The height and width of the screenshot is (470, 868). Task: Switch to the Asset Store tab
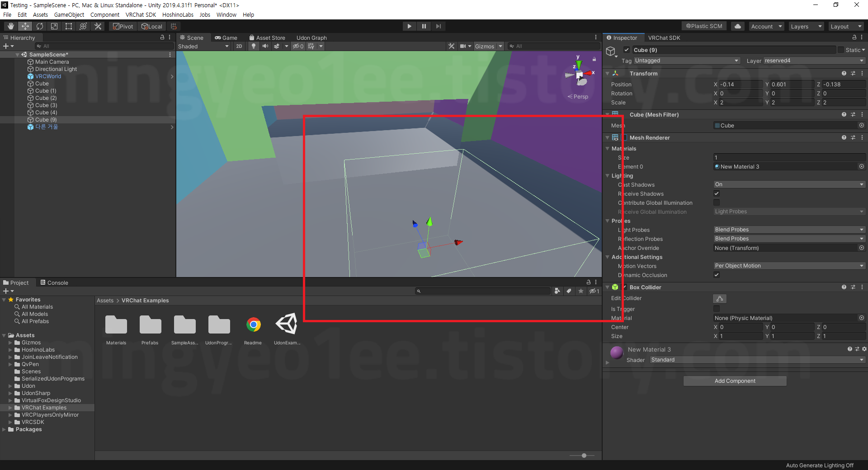267,38
